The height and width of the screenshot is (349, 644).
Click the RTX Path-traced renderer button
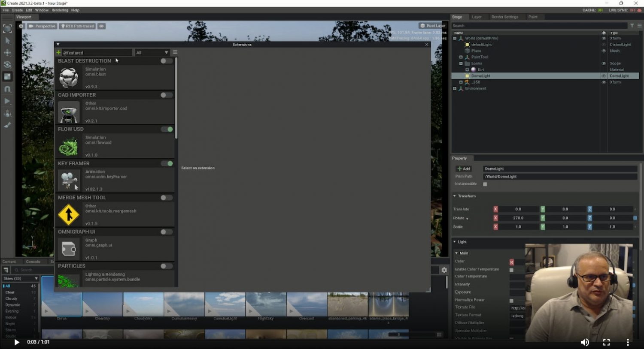click(78, 26)
